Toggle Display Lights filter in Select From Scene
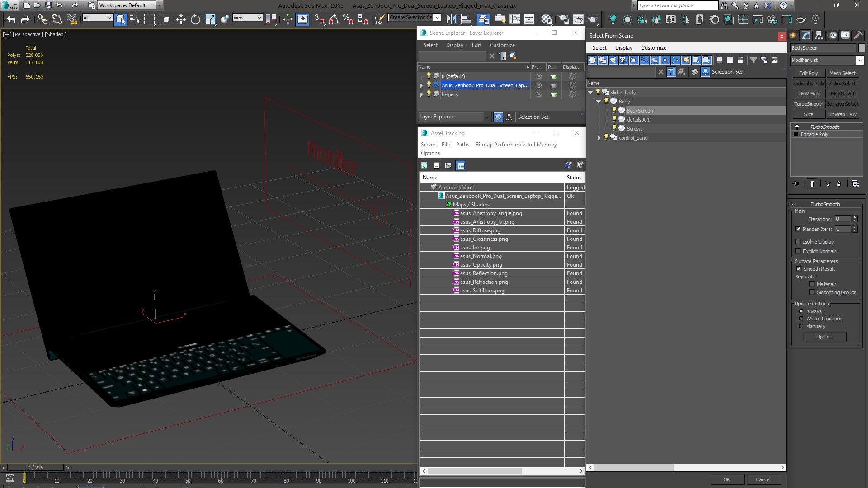The width and height of the screenshot is (868, 488). [x=613, y=60]
